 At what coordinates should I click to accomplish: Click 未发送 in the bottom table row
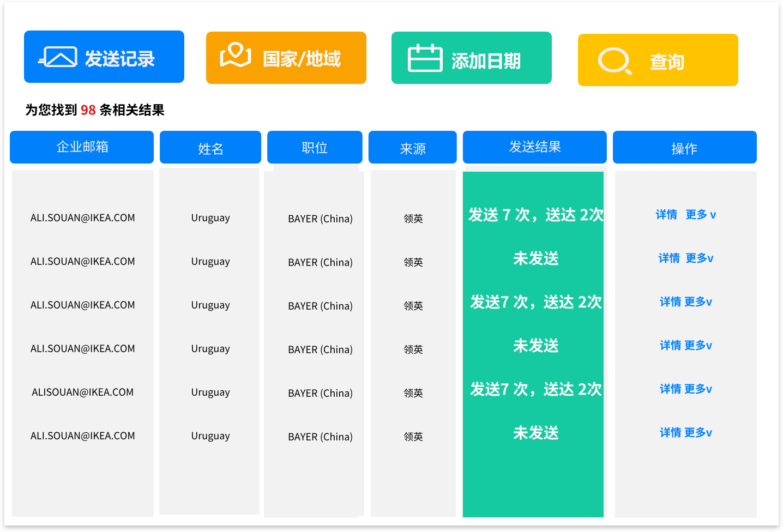(x=536, y=433)
